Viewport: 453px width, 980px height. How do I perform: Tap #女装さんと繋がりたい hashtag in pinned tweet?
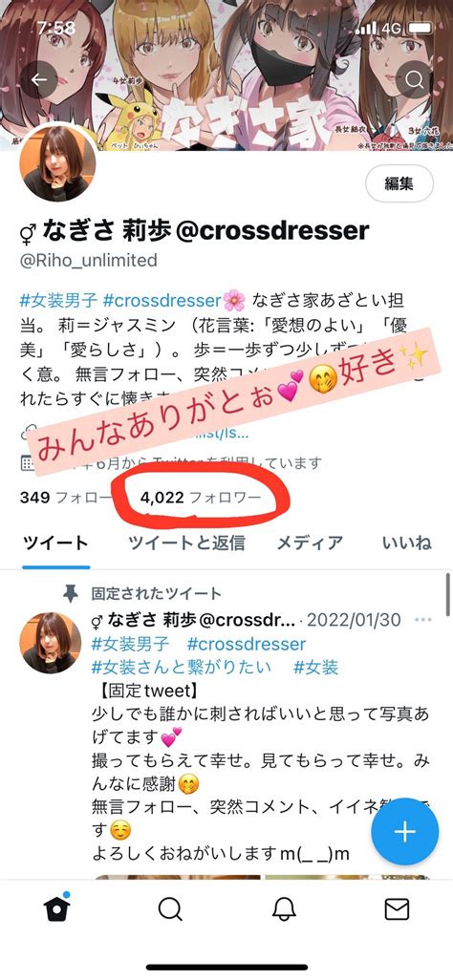pyautogui.click(x=182, y=667)
